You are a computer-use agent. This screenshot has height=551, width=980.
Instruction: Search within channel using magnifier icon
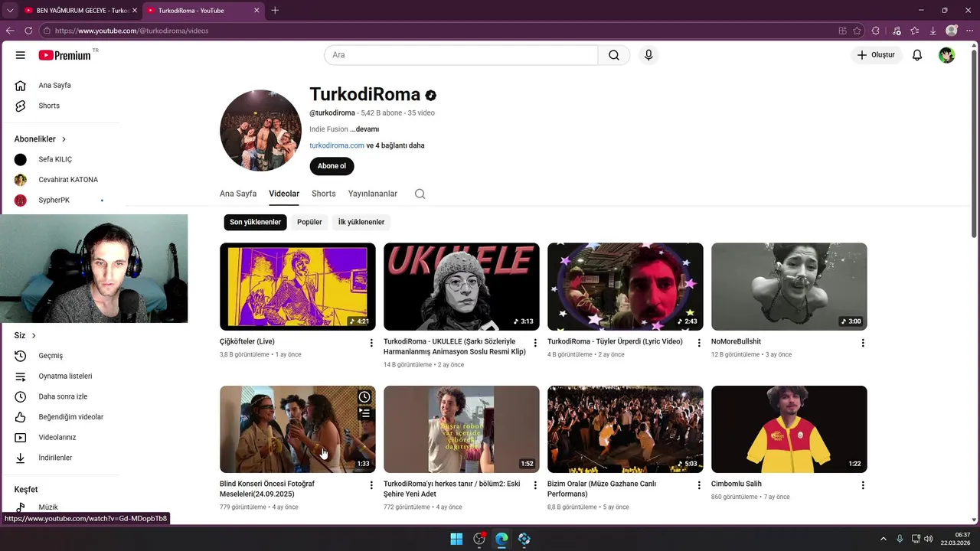420,194
